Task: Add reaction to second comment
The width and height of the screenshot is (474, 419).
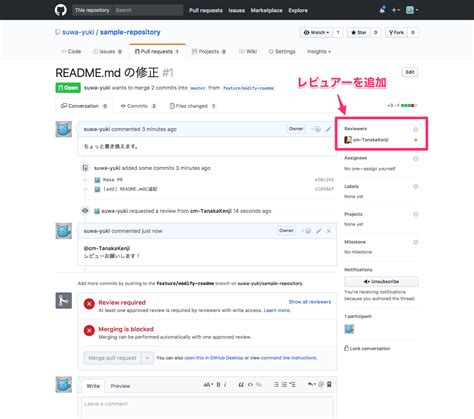Action: tap(307, 231)
